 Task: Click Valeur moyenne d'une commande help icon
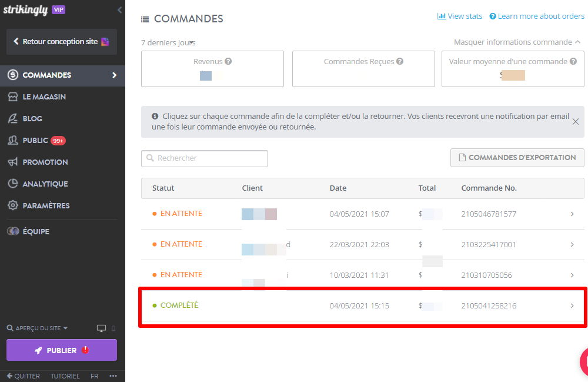pos(573,61)
